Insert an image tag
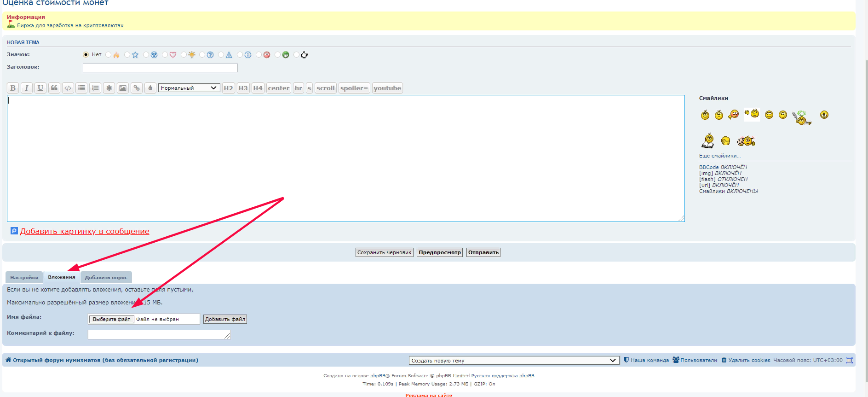 [123, 88]
